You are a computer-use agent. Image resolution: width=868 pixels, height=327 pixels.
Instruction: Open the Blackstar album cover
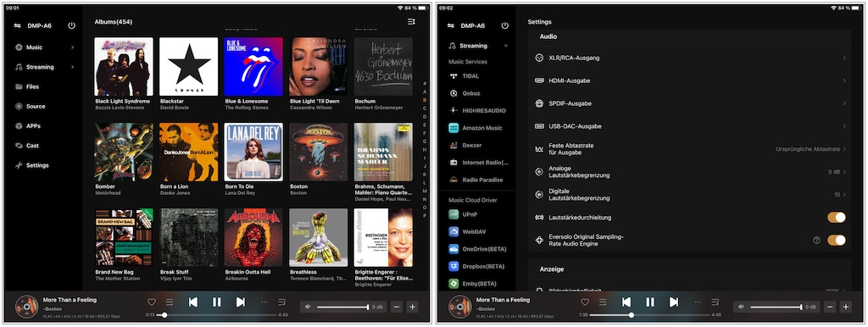tap(188, 66)
